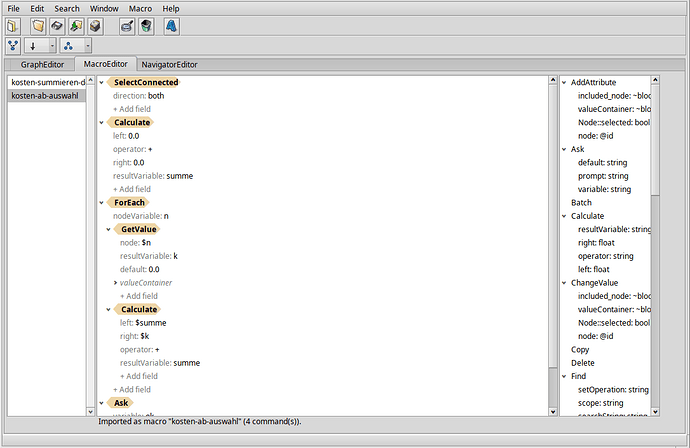Click the trash bin toolbar icon

(146, 26)
